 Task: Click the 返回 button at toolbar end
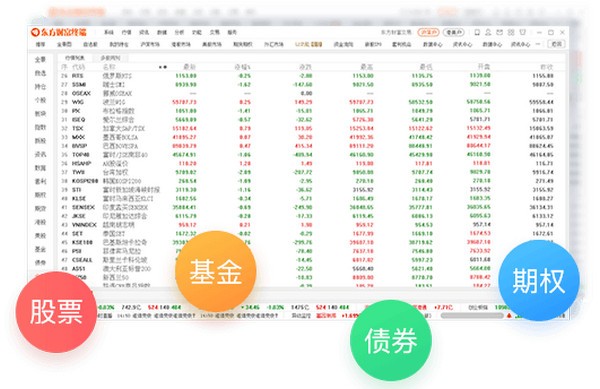pos(556,44)
